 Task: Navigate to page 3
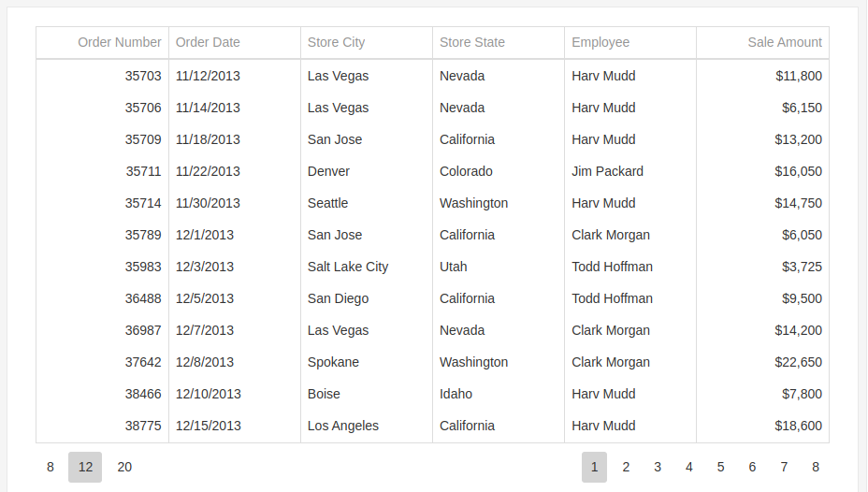pos(658,467)
